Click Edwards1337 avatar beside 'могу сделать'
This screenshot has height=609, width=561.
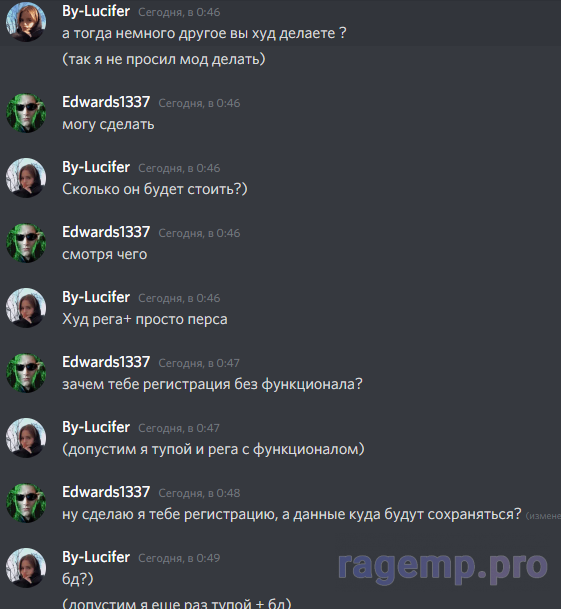26,113
